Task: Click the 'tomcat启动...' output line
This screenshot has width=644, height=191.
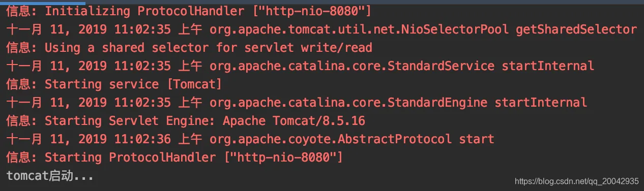Action: (x=50, y=176)
